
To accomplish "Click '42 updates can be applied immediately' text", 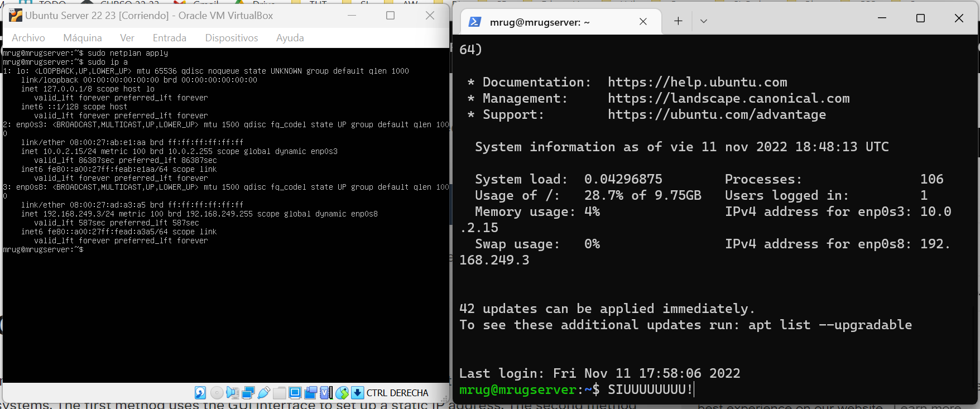I will [607, 309].
